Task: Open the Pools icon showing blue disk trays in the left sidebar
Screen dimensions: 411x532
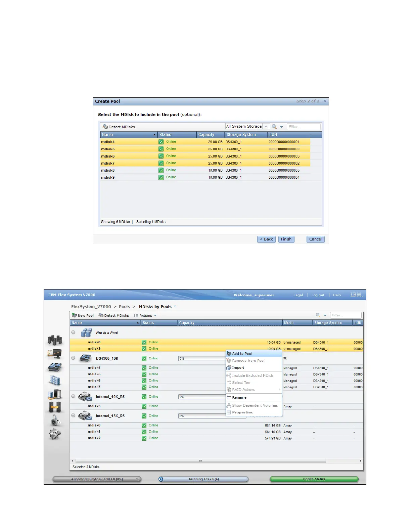Action: [55, 367]
